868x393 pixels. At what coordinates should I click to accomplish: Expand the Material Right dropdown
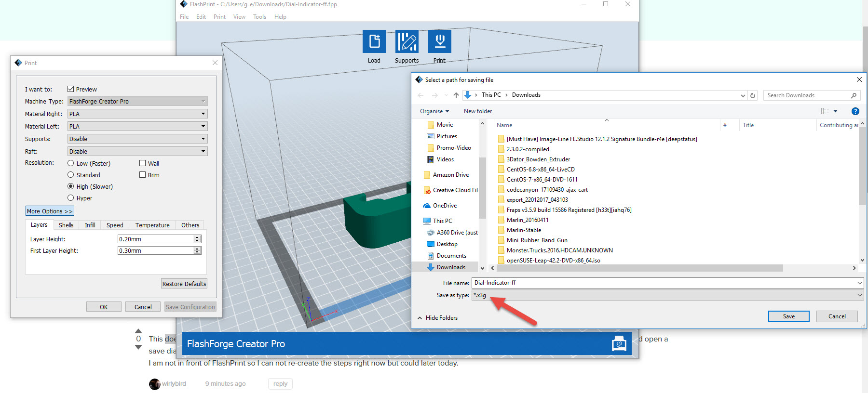pos(137,114)
